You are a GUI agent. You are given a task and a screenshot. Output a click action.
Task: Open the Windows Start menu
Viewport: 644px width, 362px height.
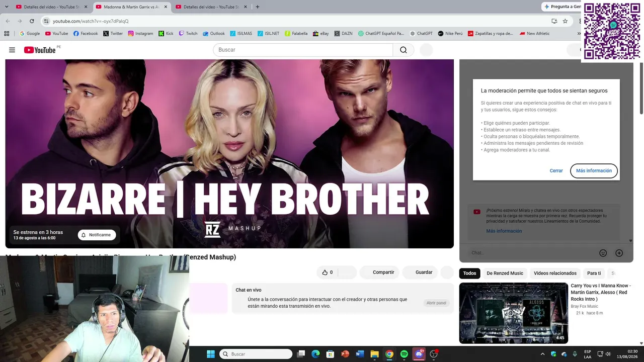point(211,354)
